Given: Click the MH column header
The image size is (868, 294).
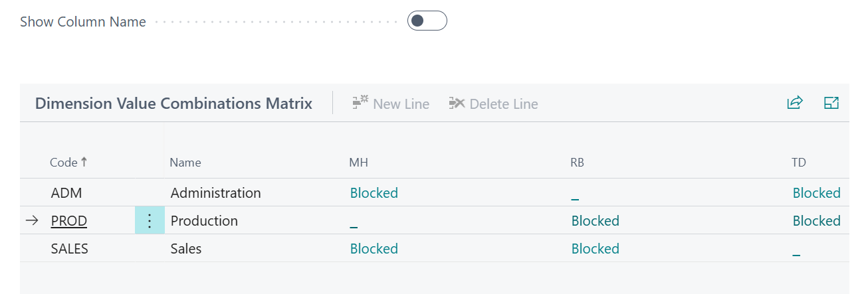Looking at the screenshot, I should [359, 163].
